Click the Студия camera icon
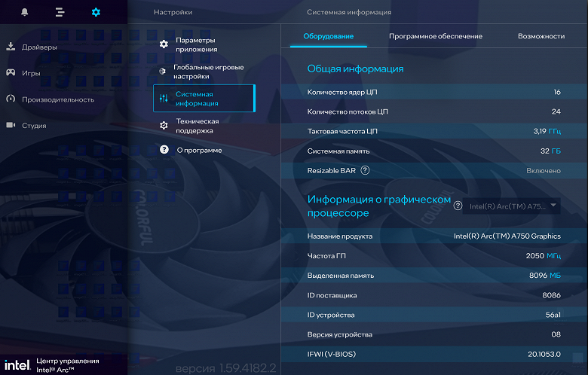 tap(11, 125)
